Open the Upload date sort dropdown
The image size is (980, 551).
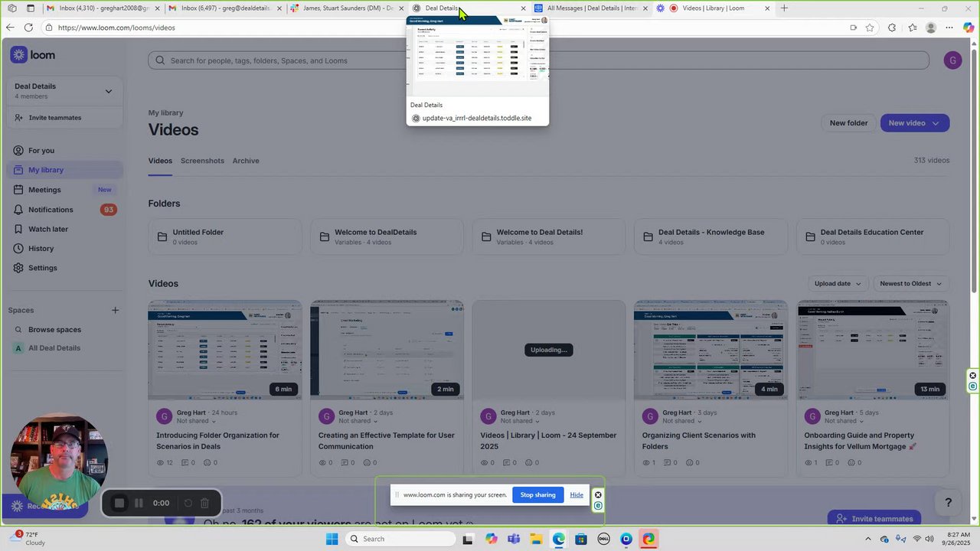(838, 284)
